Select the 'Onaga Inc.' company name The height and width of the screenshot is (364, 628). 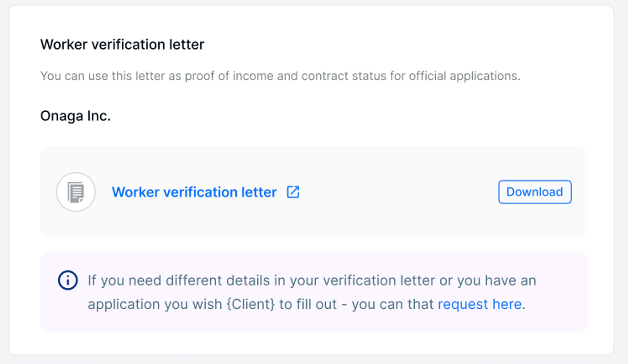pos(75,116)
